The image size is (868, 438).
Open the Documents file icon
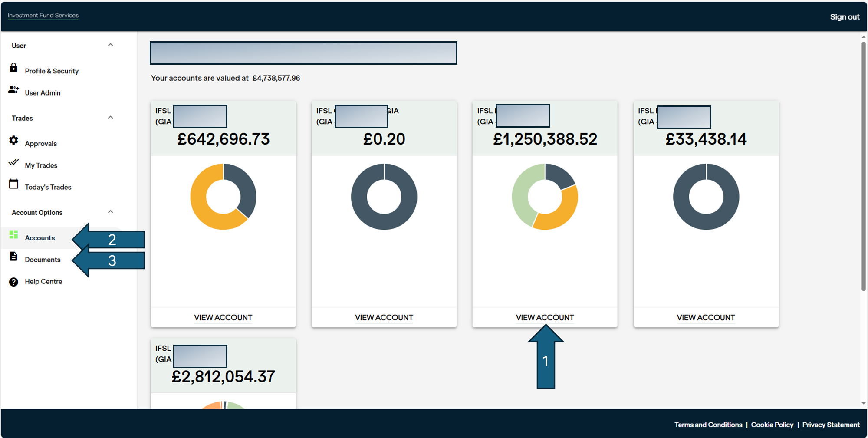point(14,256)
